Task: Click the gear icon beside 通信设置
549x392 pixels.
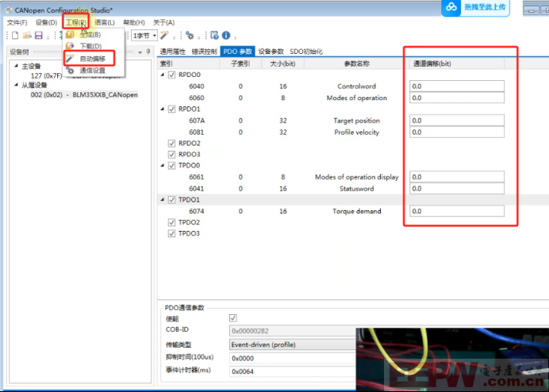Action: [x=71, y=71]
